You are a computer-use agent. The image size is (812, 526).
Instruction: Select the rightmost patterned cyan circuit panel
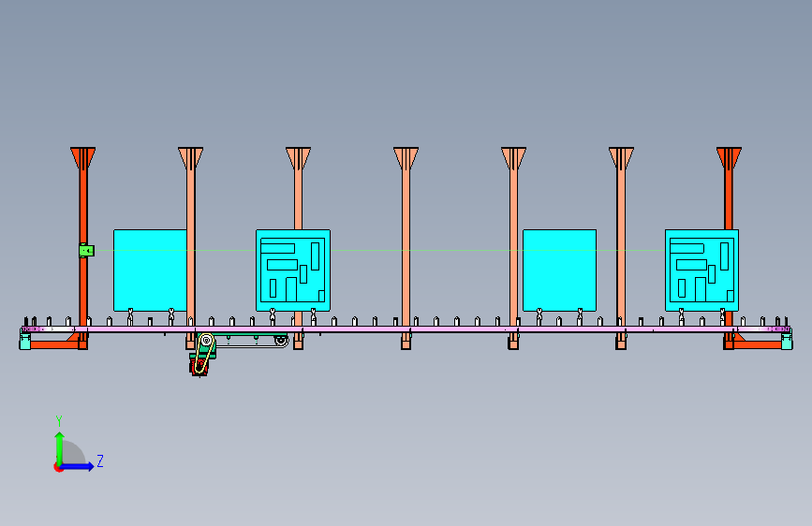pyautogui.click(x=701, y=270)
